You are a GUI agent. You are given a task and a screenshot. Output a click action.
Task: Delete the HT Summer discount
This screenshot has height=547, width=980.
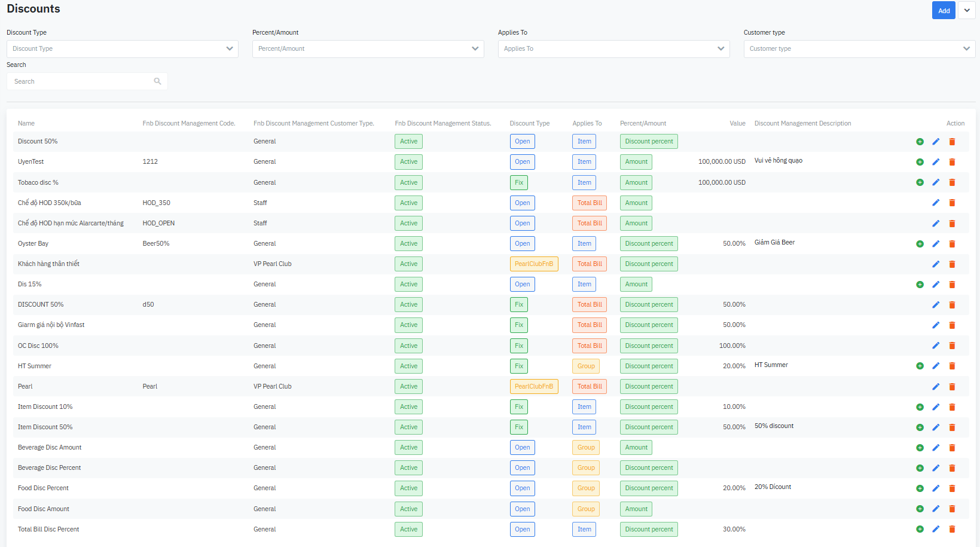point(952,366)
